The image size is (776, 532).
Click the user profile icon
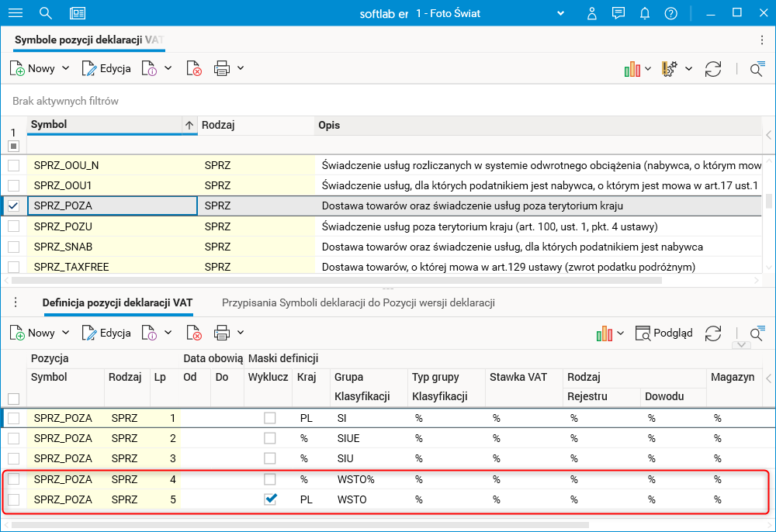point(591,13)
